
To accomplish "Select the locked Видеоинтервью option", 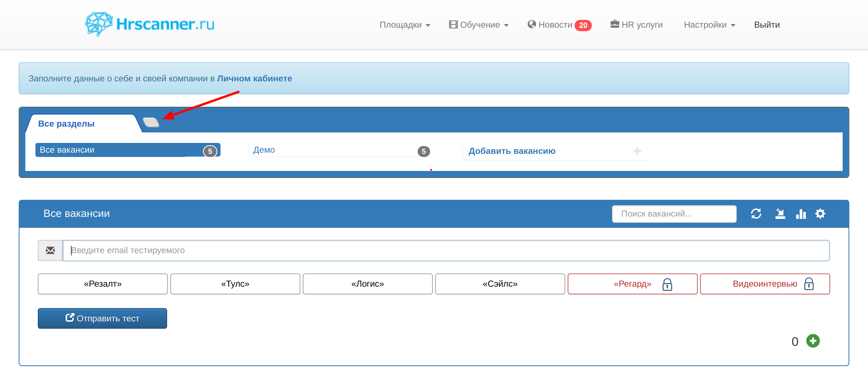I will pyautogui.click(x=765, y=284).
